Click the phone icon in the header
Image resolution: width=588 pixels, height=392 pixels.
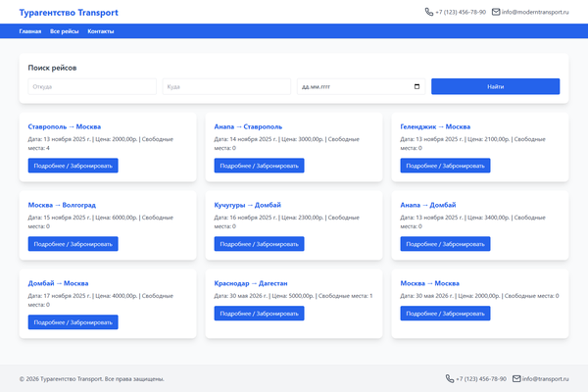pyautogui.click(x=429, y=12)
